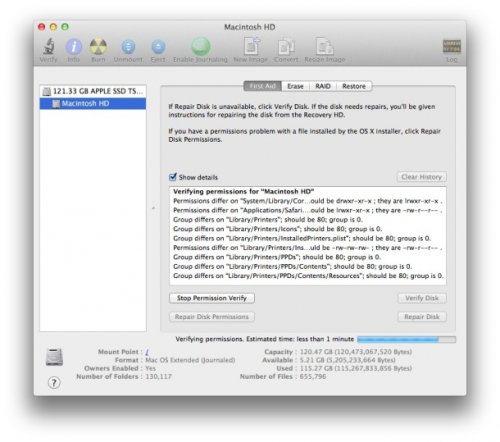This screenshot has height=442, width=500.
Task: Switch to the Erase tab
Action: [295, 86]
